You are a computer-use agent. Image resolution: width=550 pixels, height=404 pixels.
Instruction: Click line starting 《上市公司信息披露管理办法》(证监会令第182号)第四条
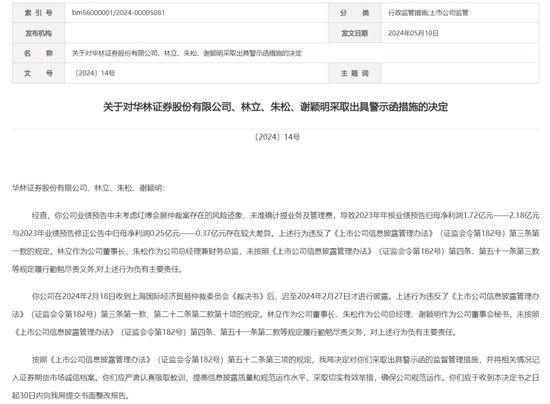(x=235, y=332)
